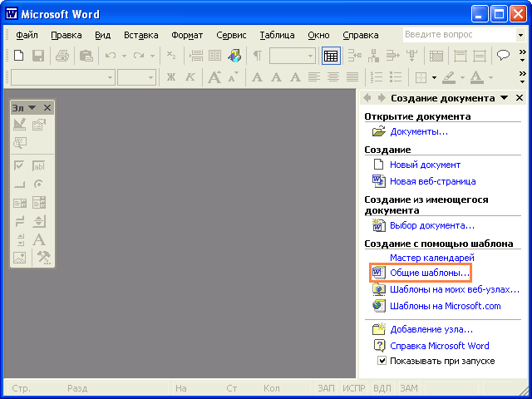Open the Файл menu
Viewport: 532px width, 399px height.
pos(27,35)
